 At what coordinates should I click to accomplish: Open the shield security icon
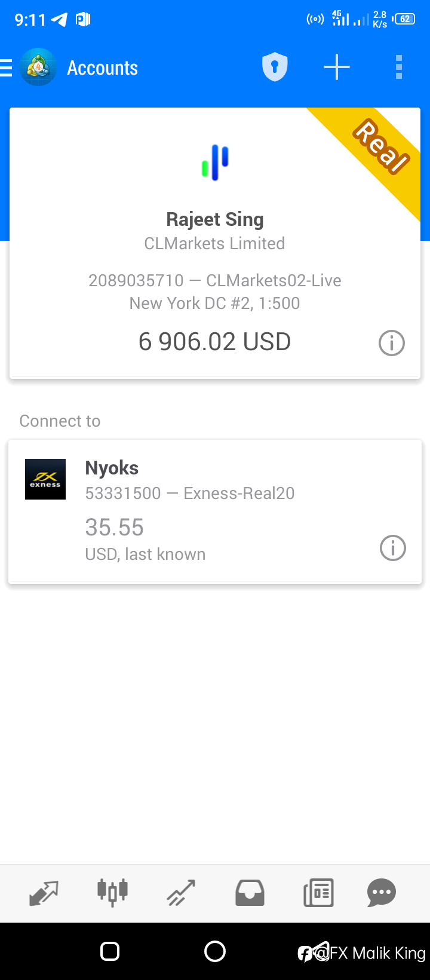(x=275, y=67)
